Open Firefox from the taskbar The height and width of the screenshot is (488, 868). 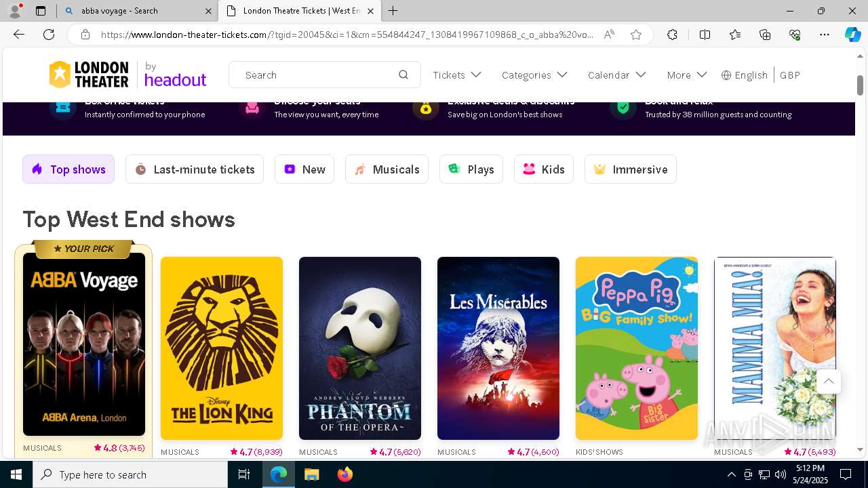(x=344, y=474)
